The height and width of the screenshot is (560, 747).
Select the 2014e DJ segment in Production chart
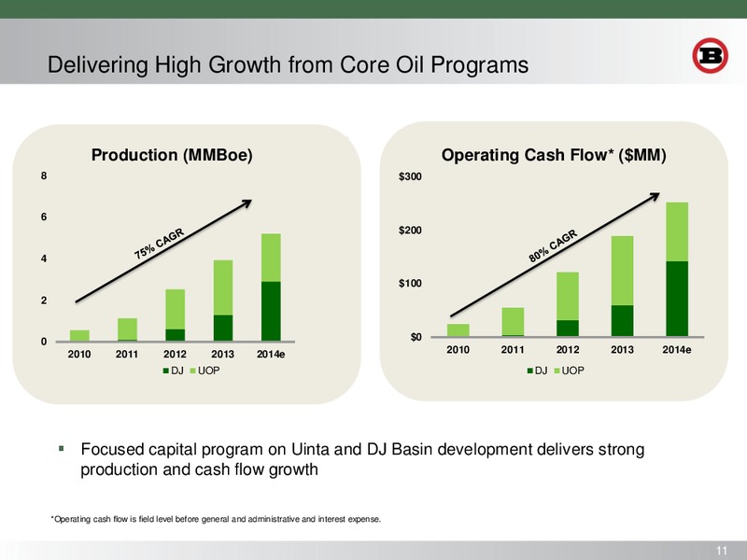(x=271, y=312)
